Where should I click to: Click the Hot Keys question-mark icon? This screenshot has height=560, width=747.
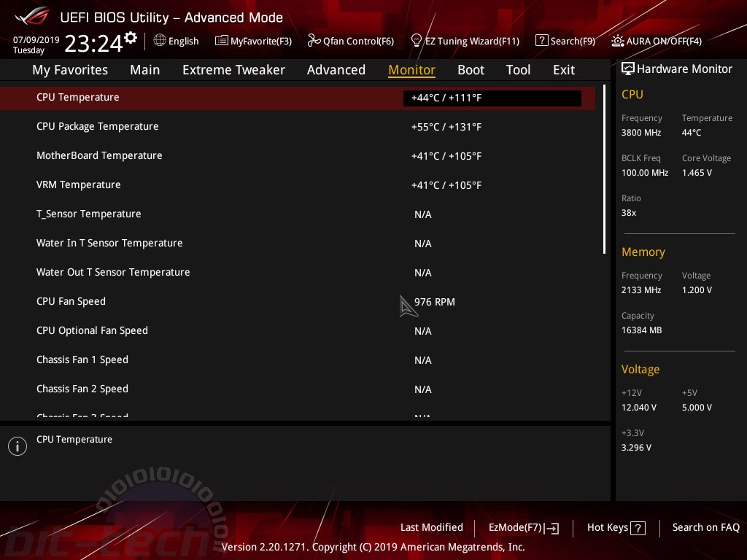[638, 528]
